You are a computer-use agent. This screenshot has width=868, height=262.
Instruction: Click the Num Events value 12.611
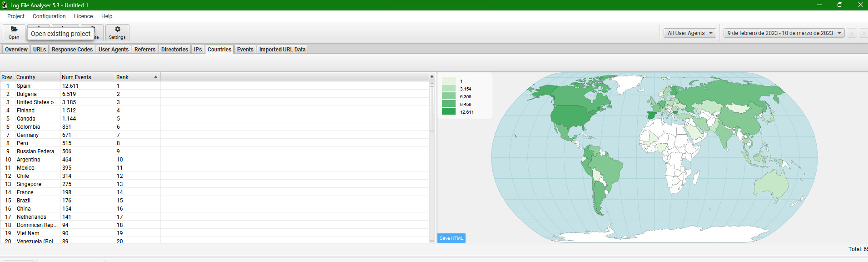pos(70,86)
